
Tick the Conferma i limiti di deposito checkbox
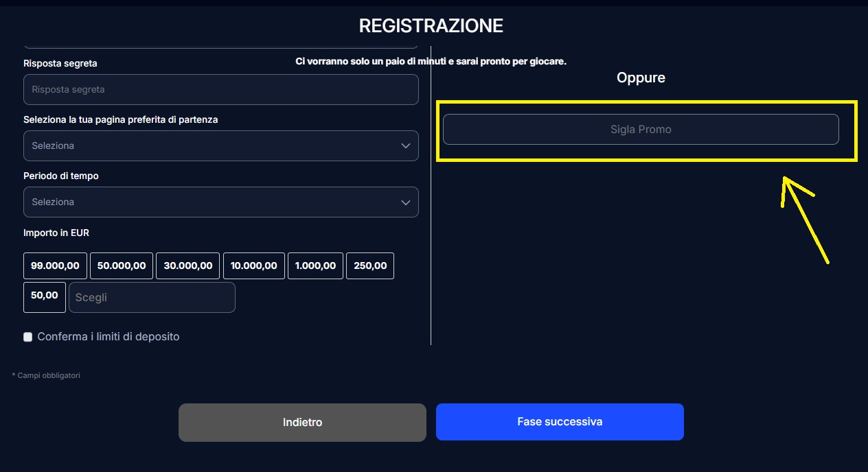(x=28, y=337)
